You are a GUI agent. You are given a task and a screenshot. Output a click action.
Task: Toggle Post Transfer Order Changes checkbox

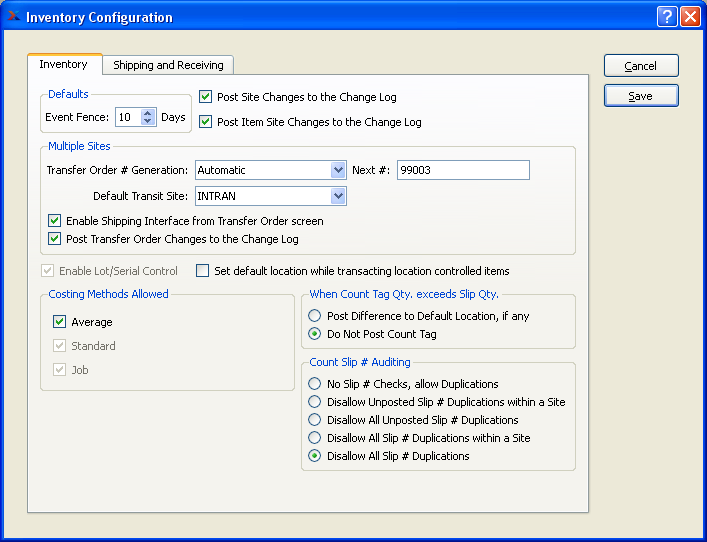[55, 239]
